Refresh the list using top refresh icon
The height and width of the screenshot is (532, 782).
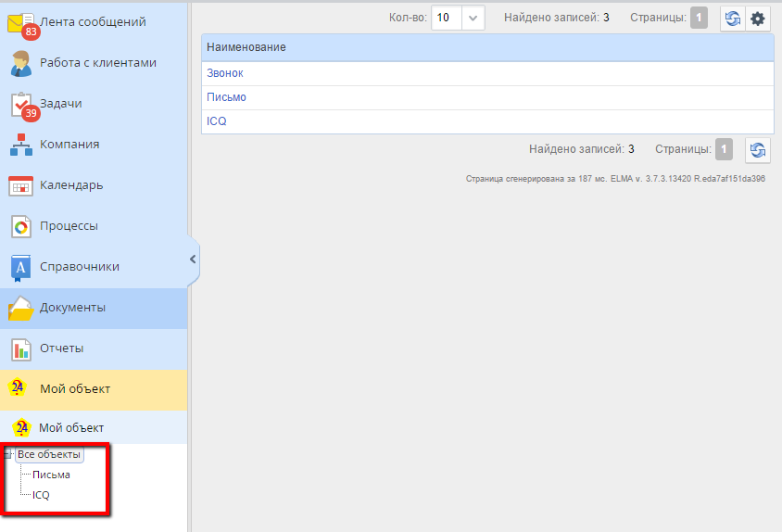tap(734, 19)
